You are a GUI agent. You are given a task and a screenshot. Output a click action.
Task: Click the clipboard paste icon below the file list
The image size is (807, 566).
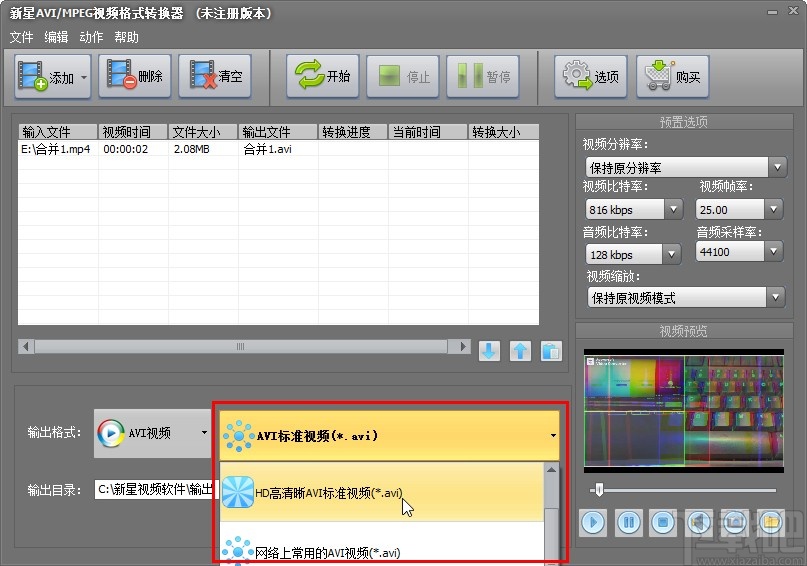[551, 351]
